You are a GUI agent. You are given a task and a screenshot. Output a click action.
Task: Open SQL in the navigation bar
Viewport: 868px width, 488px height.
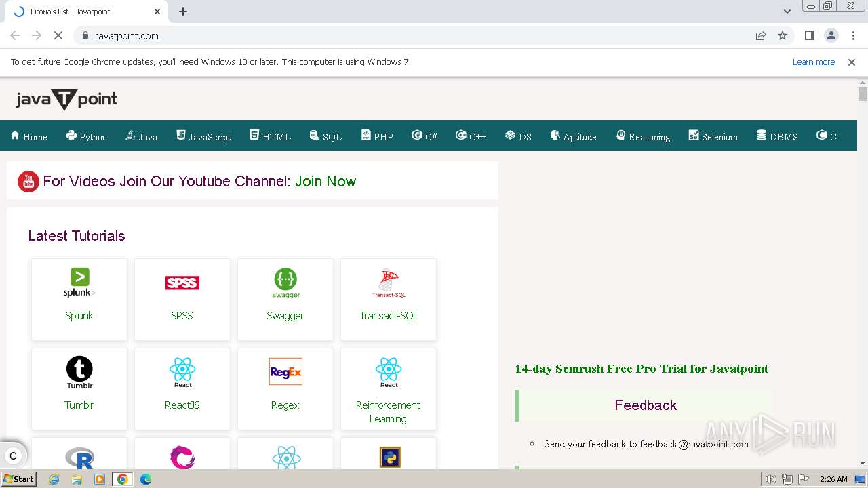click(x=325, y=136)
